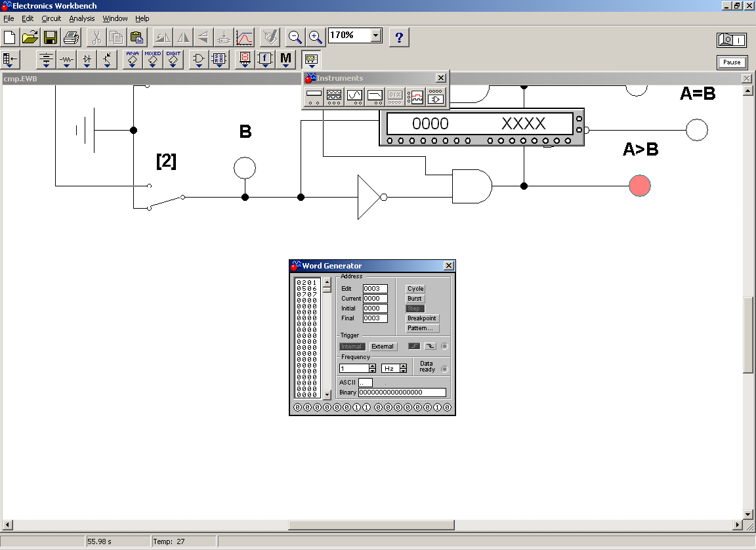Open the DIGIT digital ICs bin
This screenshot has height=550, width=756.
click(173, 60)
